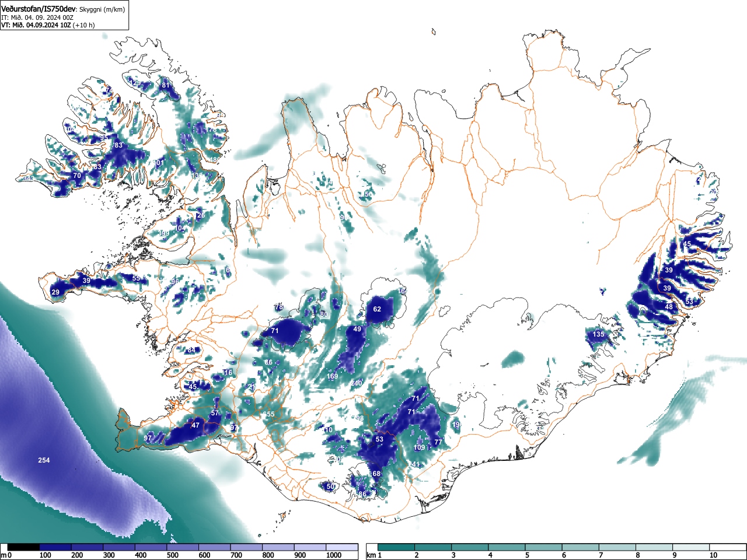Click the 500 label on the metre scale

click(x=172, y=555)
